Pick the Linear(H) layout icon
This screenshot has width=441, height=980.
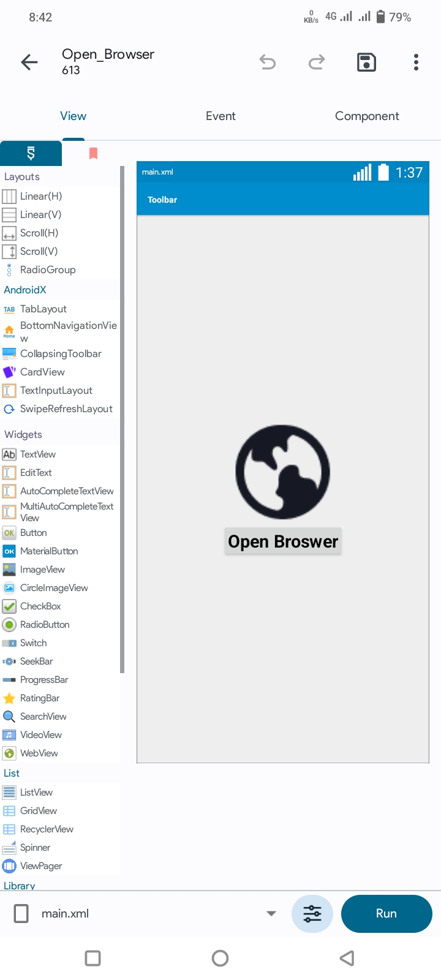9,197
